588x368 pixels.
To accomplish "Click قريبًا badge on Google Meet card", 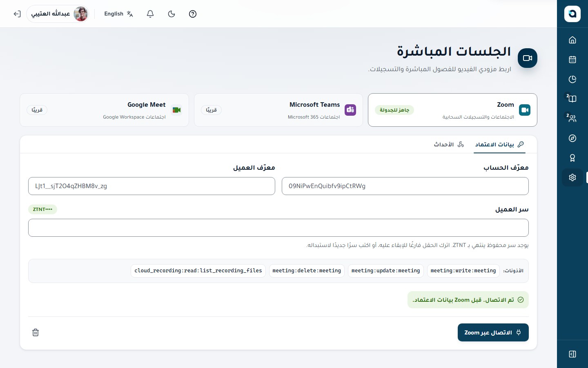I will [37, 110].
